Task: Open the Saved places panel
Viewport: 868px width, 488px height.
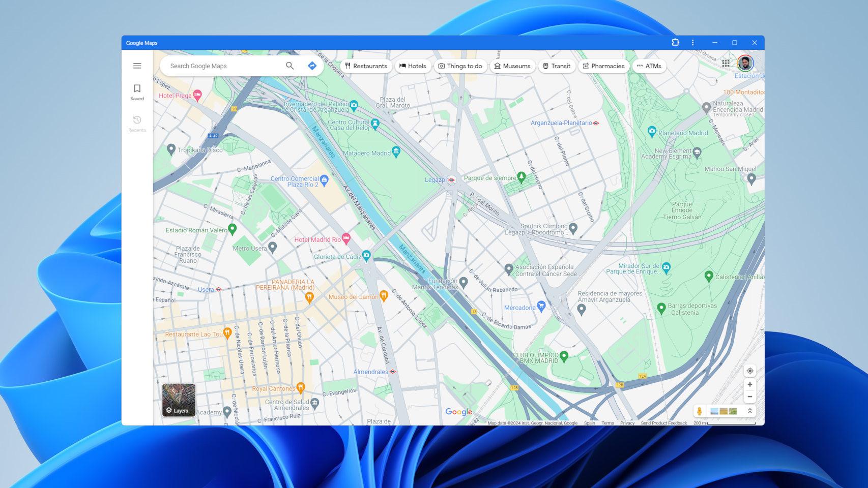Action: [137, 92]
